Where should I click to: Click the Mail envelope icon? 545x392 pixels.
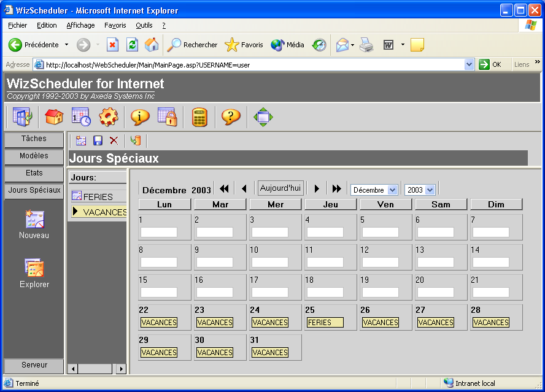pos(342,45)
